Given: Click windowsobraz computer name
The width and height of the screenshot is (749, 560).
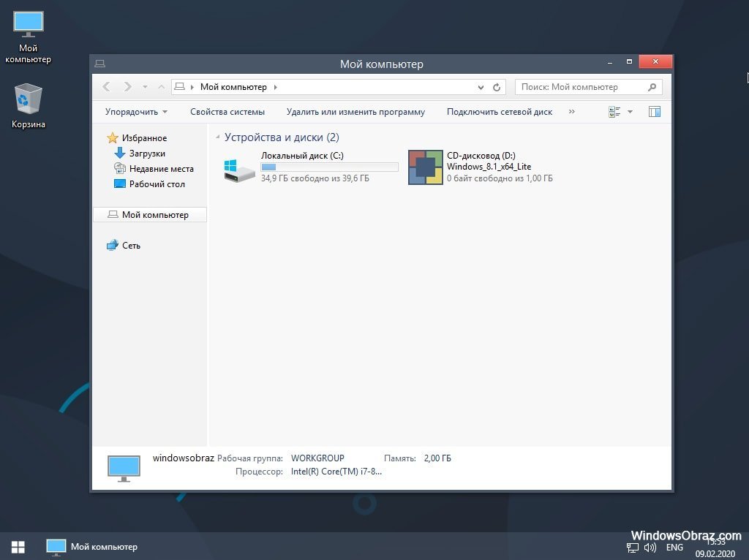Looking at the screenshot, I should [x=184, y=458].
